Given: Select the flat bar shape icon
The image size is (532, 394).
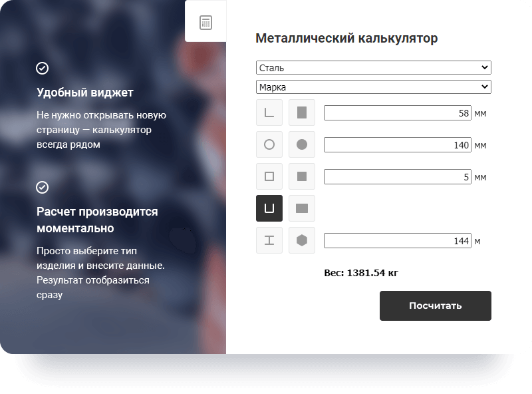Looking at the screenshot, I should click(301, 208).
